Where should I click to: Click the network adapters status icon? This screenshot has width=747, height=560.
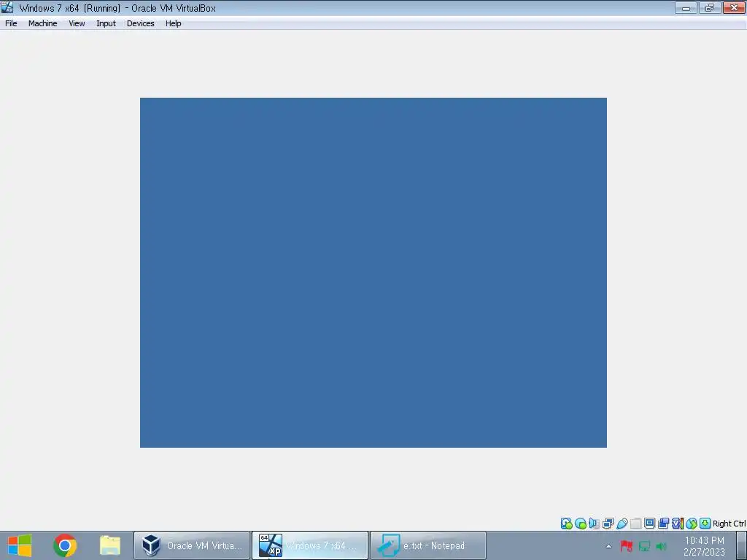[608, 524]
